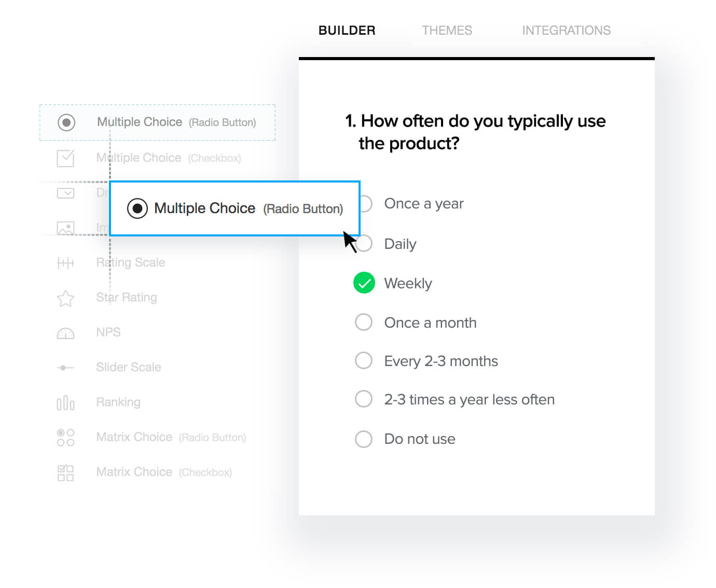Choose the "Every 2-3 months" radio option
This screenshot has height=588, width=716.
pyautogui.click(x=364, y=360)
